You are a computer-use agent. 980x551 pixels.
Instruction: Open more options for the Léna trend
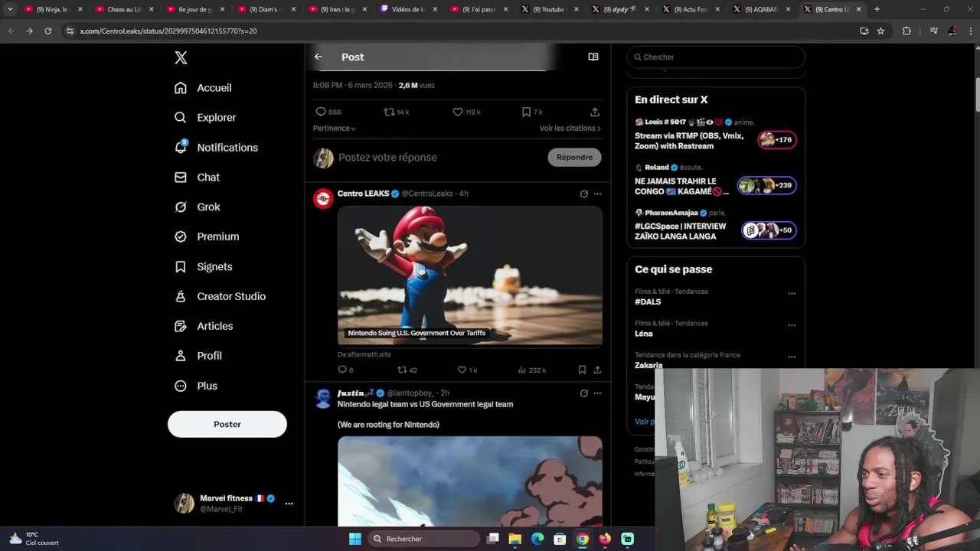pyautogui.click(x=792, y=325)
